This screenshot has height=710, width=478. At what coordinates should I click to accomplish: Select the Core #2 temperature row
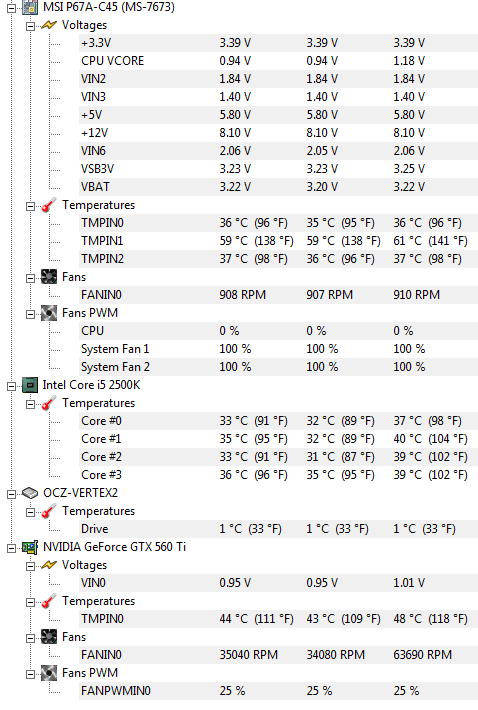click(x=278, y=457)
